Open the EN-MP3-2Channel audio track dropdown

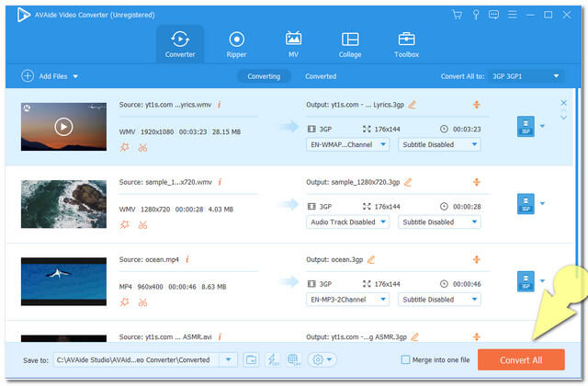pos(347,300)
